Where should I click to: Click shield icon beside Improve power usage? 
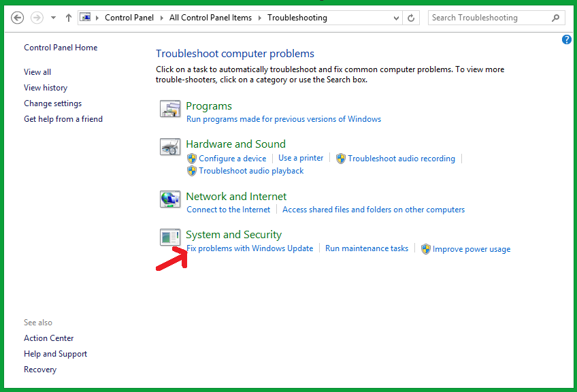coord(426,249)
